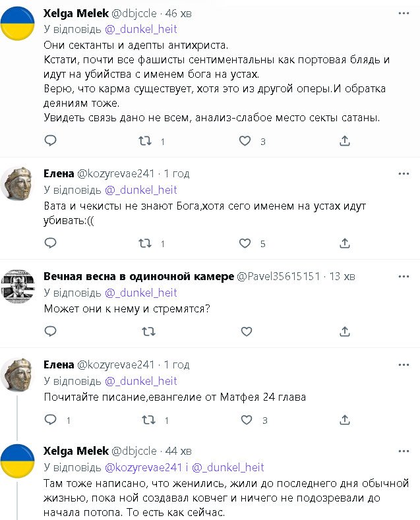Share the Вечная весна в одиночной камере tweet
The width and height of the screenshot is (420, 520).
click(344, 332)
